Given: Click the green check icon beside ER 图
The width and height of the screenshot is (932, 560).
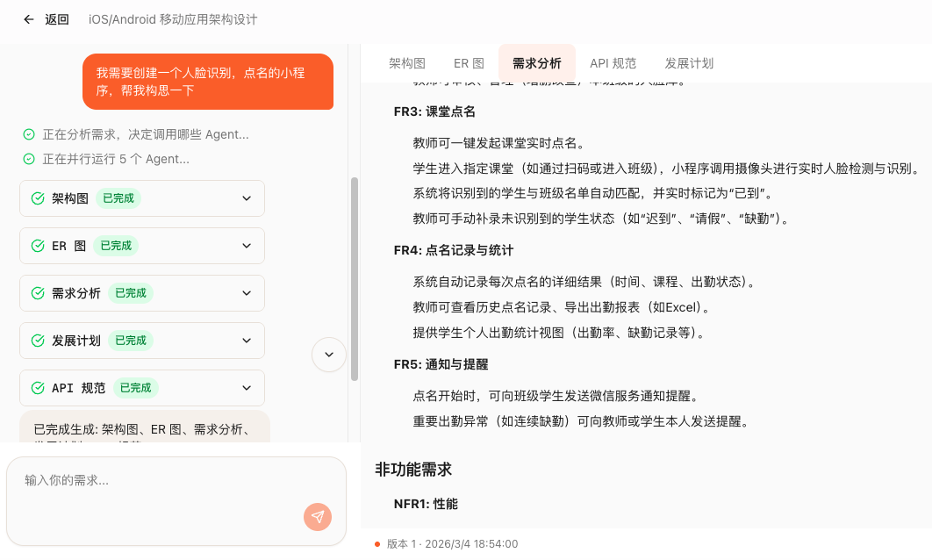Looking at the screenshot, I should [x=38, y=246].
